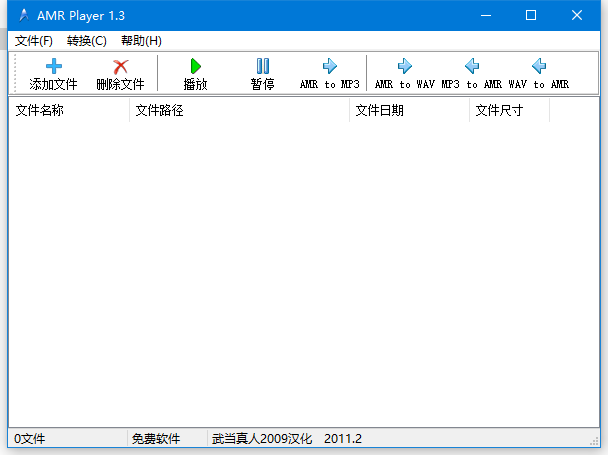Open the 帮助(H) menu
The height and width of the screenshot is (455, 608).
pos(140,41)
